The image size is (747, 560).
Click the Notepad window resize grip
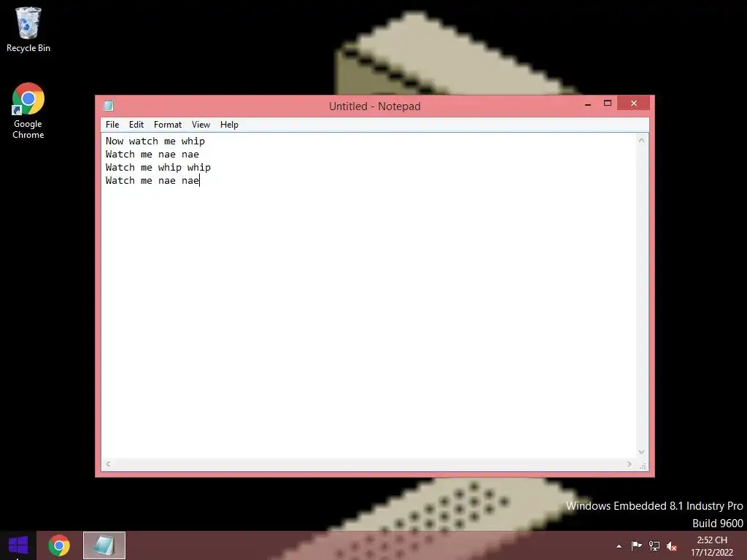[x=643, y=464]
